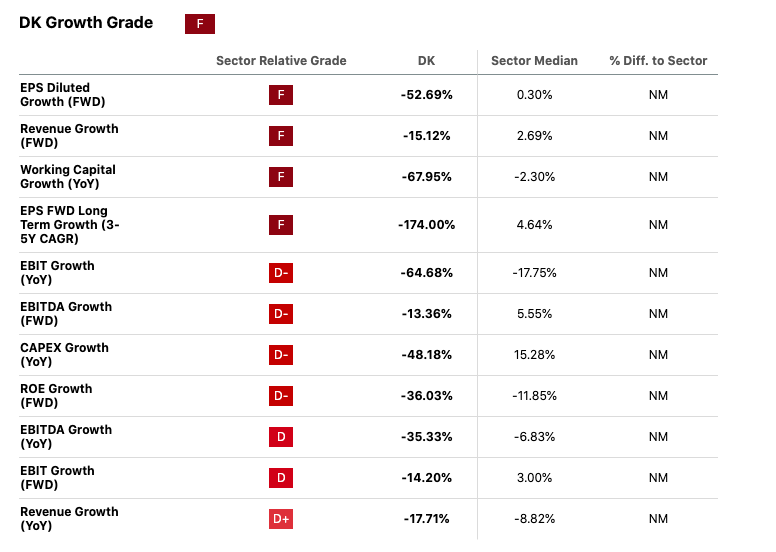Click the D- grade badge for ROE Growth
Image resolution: width=776 pixels, height=552 pixels.
[x=281, y=396]
